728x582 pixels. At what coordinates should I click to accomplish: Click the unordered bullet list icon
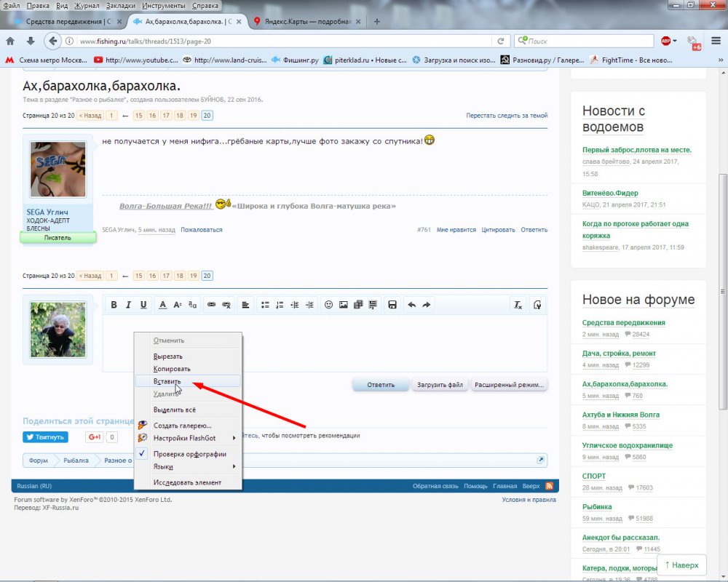coord(265,305)
